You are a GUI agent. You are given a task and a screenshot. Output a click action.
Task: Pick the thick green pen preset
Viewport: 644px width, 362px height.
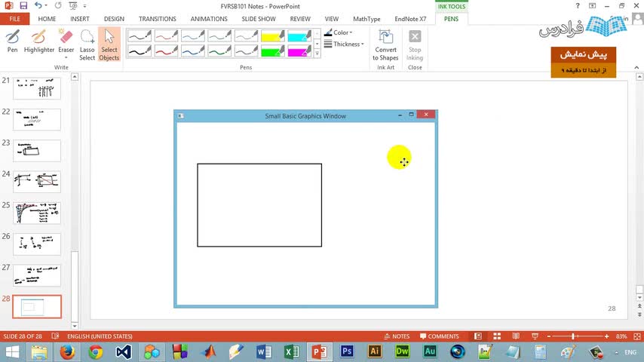point(219,51)
